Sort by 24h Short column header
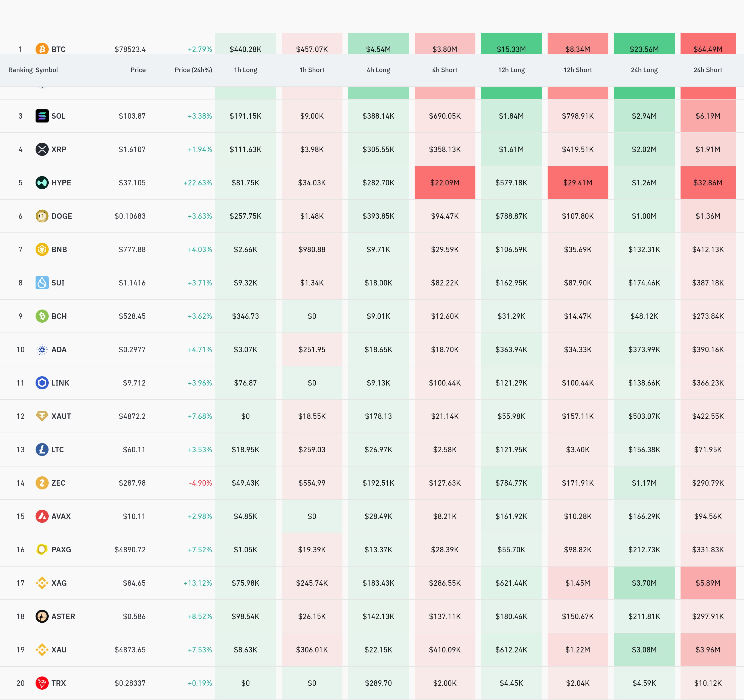 (707, 70)
